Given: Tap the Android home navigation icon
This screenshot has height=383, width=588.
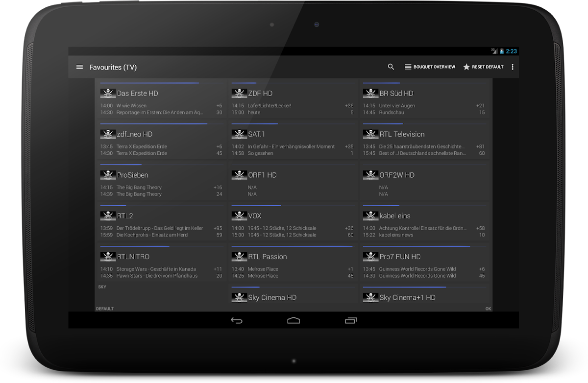Looking at the screenshot, I should pos(294,321).
